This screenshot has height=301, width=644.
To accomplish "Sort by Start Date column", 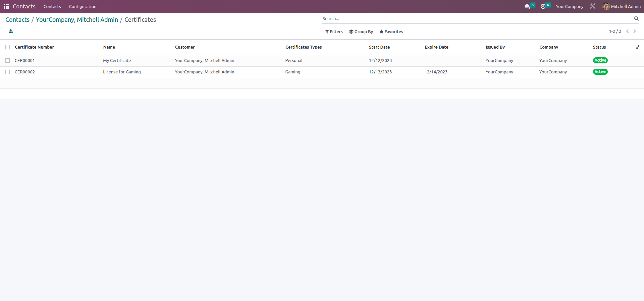I will coord(379,47).
